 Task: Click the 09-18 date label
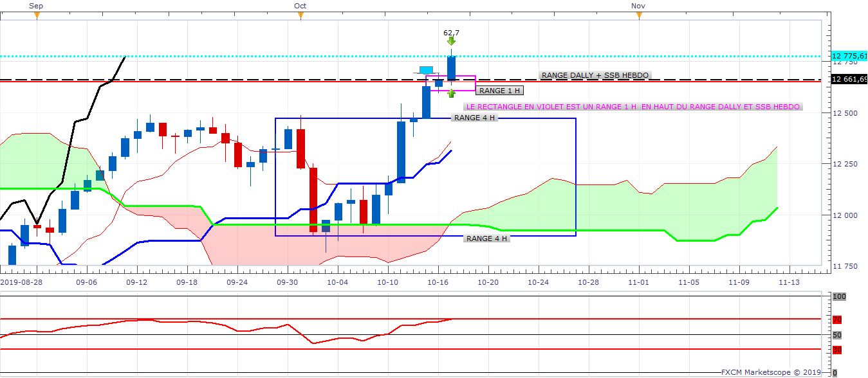187,282
